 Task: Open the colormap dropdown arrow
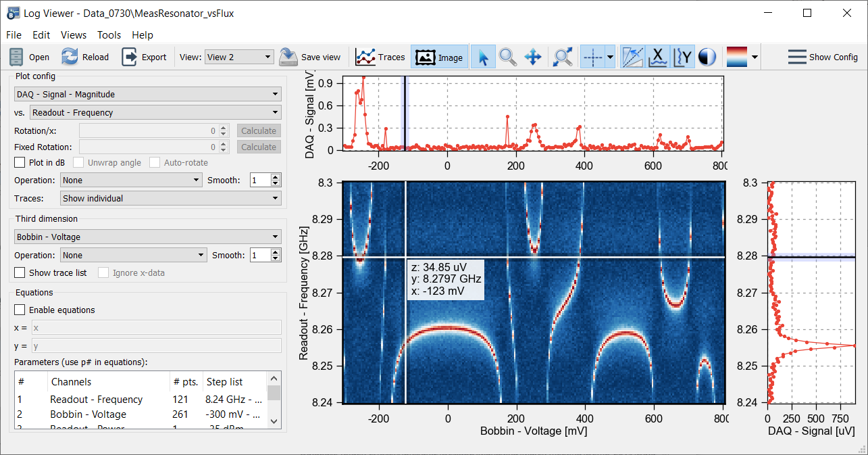[x=755, y=57]
